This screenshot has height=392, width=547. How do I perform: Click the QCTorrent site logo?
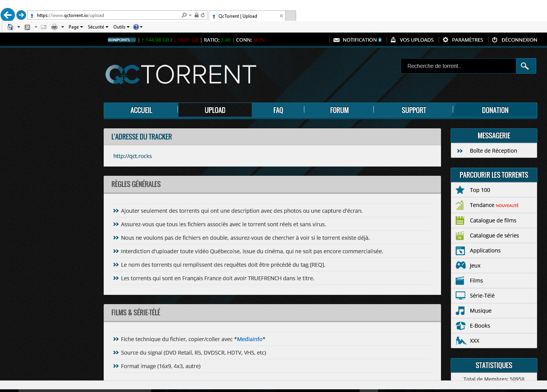pos(181,74)
